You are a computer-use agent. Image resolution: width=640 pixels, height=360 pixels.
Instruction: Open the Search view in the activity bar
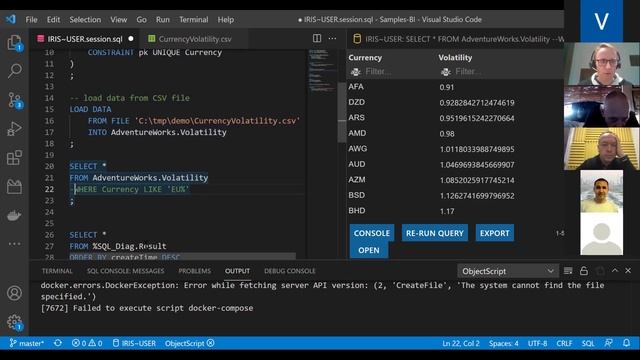14,71
